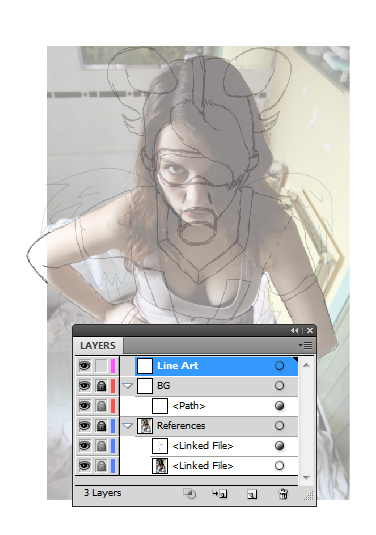Select the bottom <Linked File> row
376x535 pixels.
coord(209,466)
